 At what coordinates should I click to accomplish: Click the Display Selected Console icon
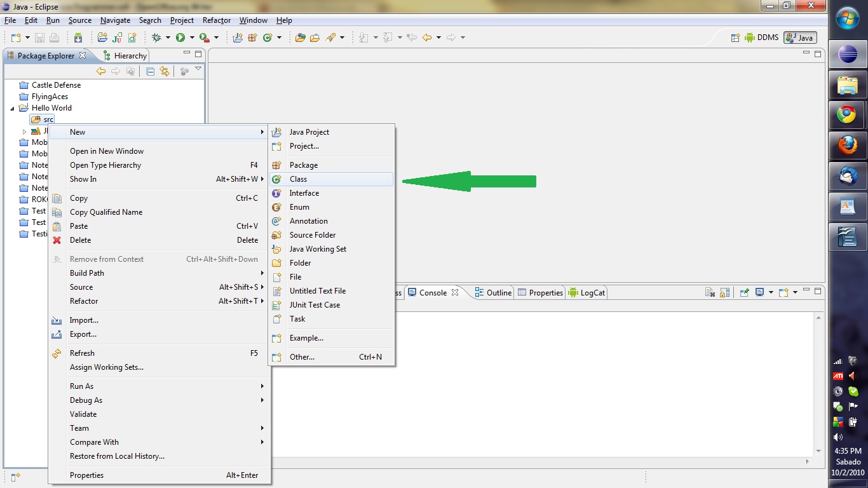(x=759, y=292)
